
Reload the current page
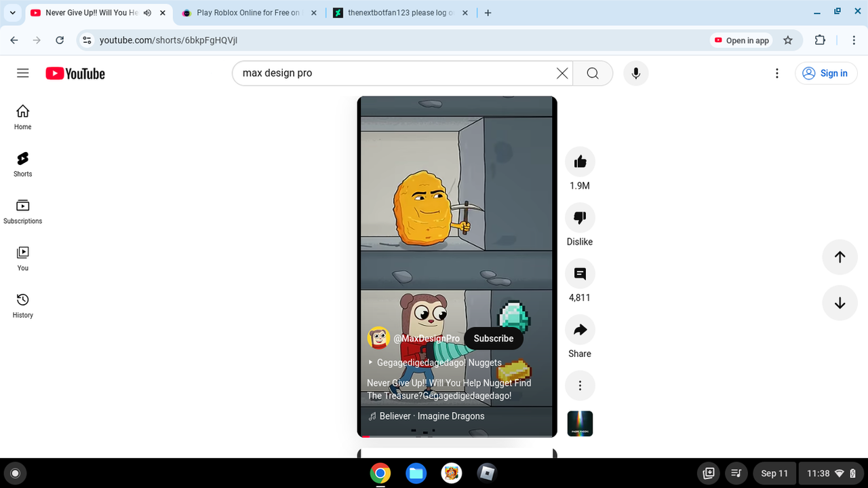click(60, 40)
